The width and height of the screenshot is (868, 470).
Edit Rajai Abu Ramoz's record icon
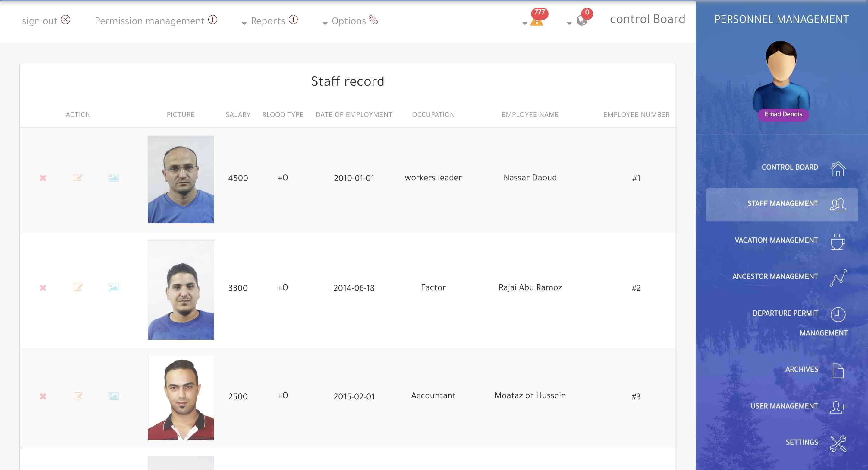pos(78,287)
